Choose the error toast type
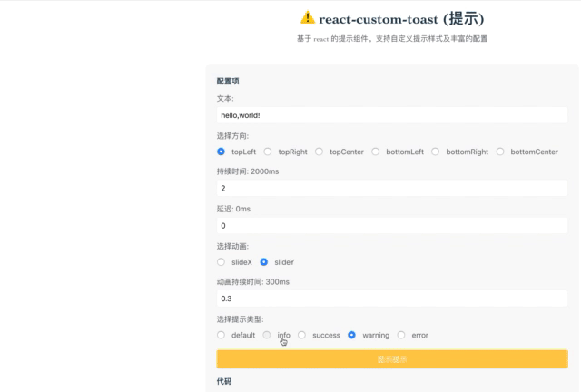The image size is (581, 392). click(401, 335)
